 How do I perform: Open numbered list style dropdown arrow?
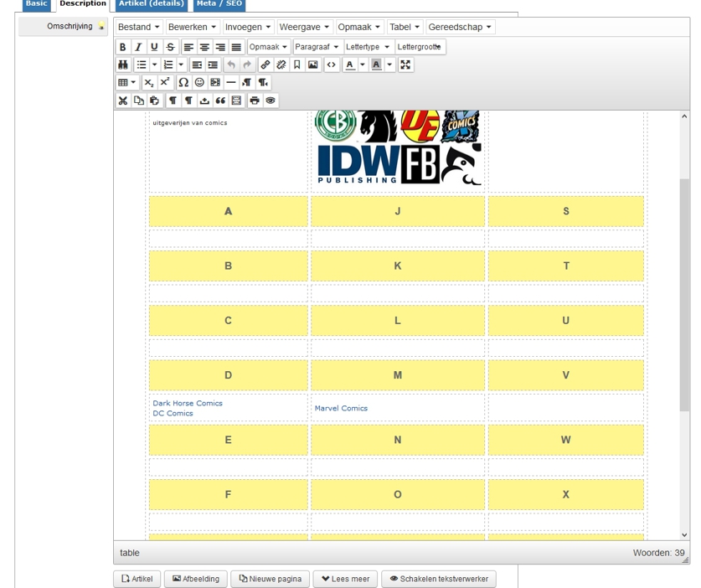181,64
